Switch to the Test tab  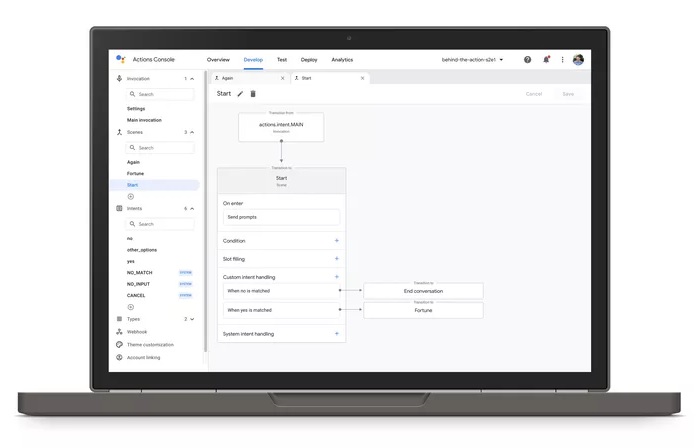click(282, 60)
